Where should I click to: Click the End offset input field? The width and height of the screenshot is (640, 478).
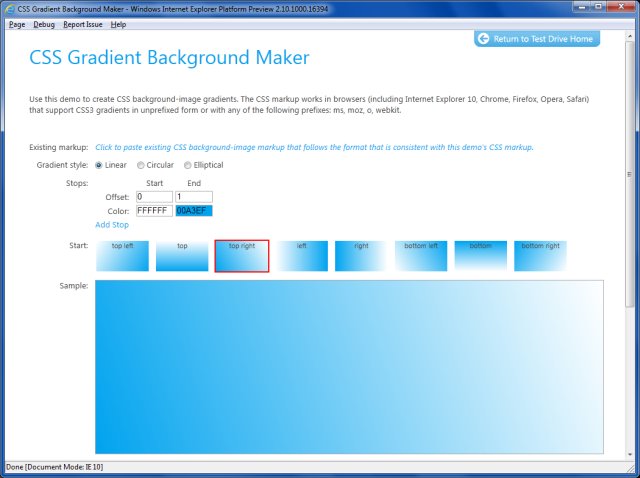pos(194,197)
